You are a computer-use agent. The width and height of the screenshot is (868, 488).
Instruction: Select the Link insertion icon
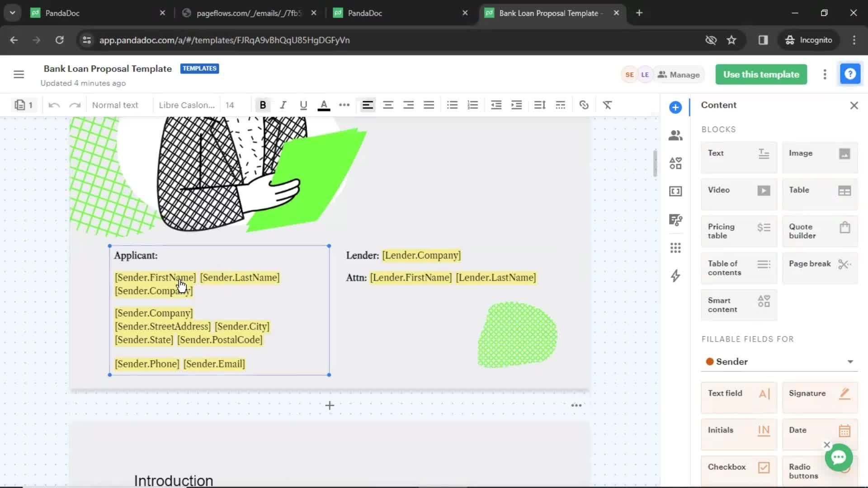click(584, 105)
